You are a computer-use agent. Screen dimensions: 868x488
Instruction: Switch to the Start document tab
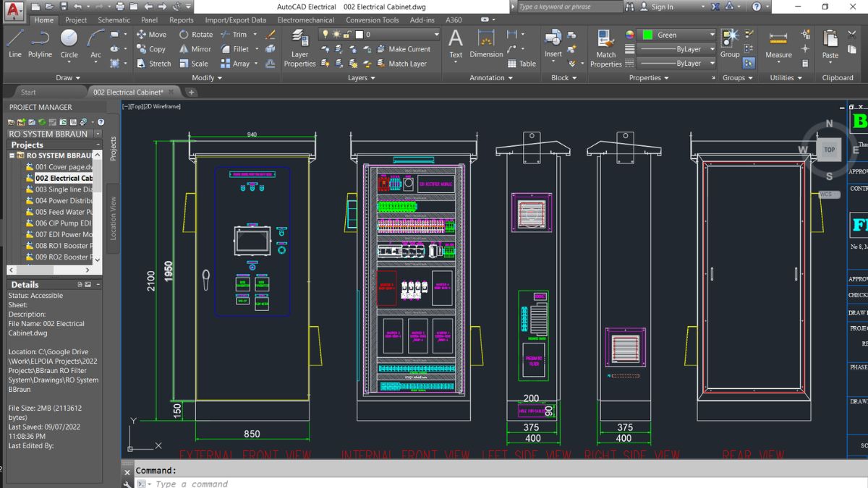28,93
